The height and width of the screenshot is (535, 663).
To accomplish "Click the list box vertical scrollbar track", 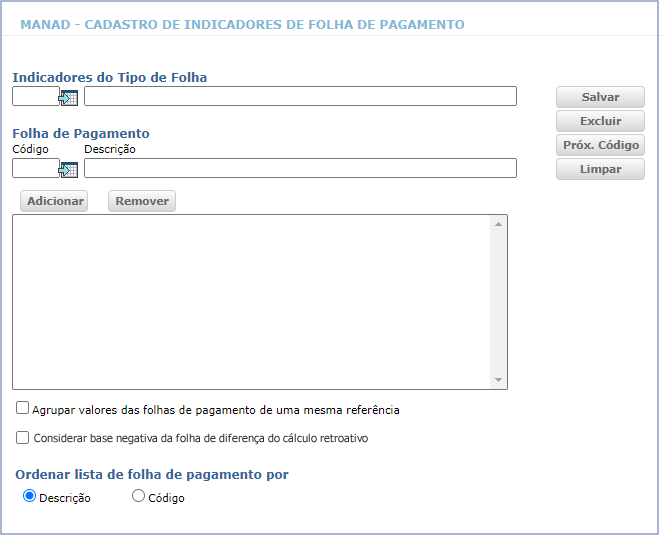I will 498,301.
